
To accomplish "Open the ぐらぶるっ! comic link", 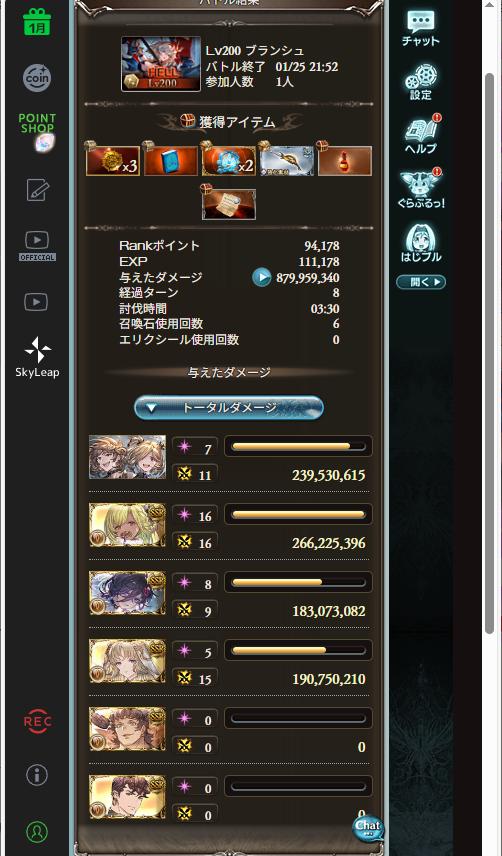I will coord(421,189).
